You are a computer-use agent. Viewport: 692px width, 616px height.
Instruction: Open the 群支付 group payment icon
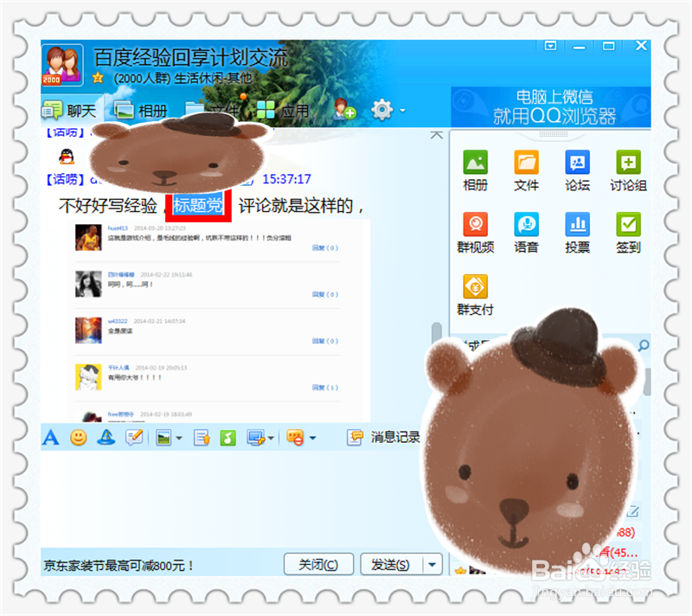[475, 295]
